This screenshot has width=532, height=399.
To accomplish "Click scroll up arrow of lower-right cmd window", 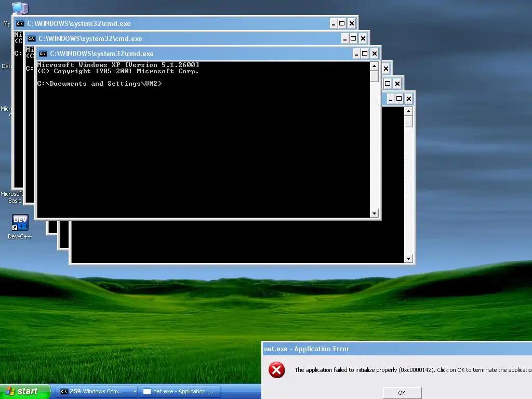I will point(408,111).
